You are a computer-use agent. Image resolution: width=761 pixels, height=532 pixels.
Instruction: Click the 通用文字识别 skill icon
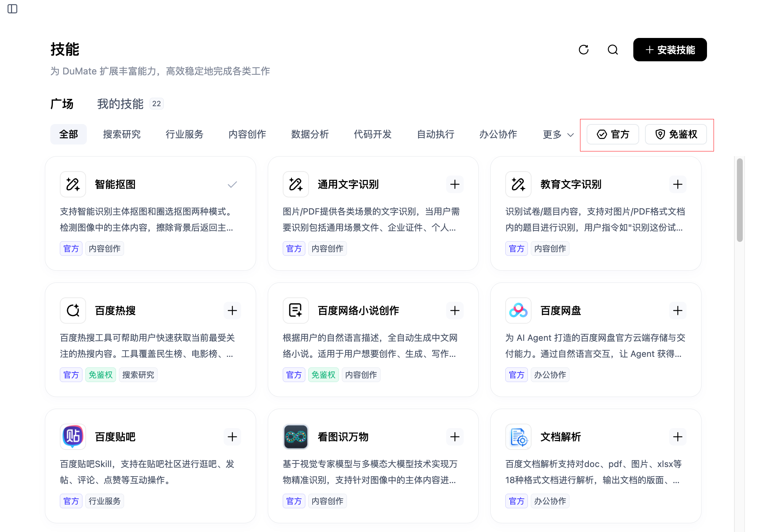[296, 184]
